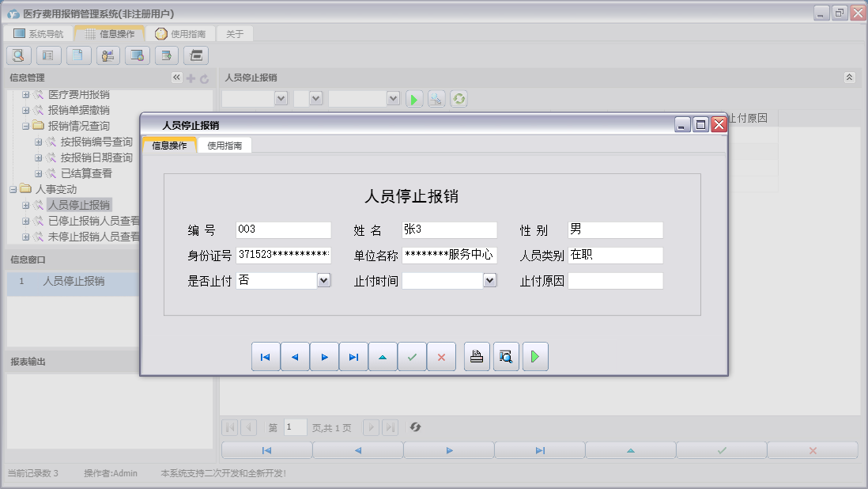Click the 姓名 text field

coord(449,230)
